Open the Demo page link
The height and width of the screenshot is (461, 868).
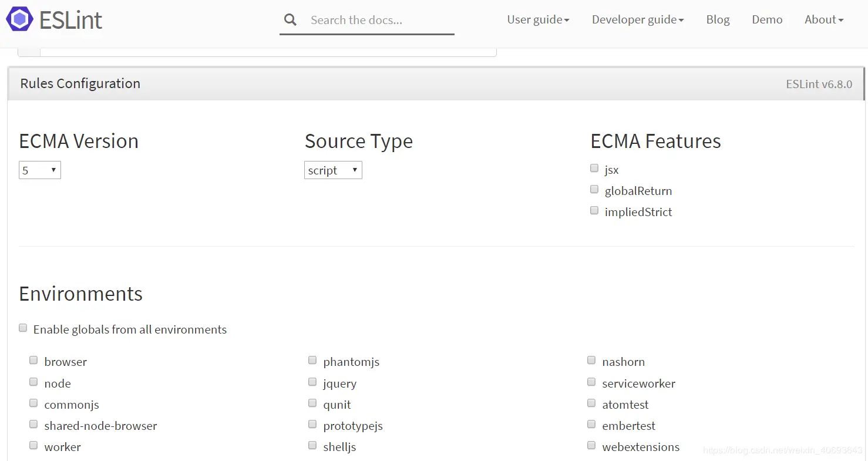click(767, 19)
